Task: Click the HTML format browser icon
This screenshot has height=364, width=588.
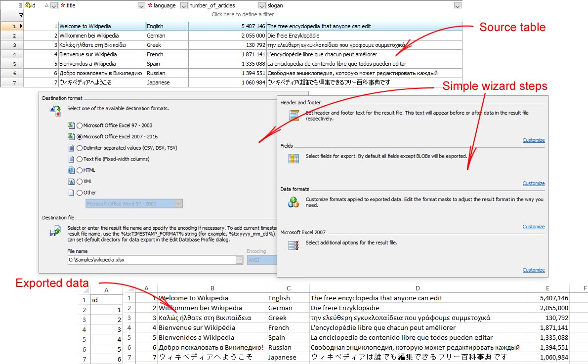Action: (71, 170)
